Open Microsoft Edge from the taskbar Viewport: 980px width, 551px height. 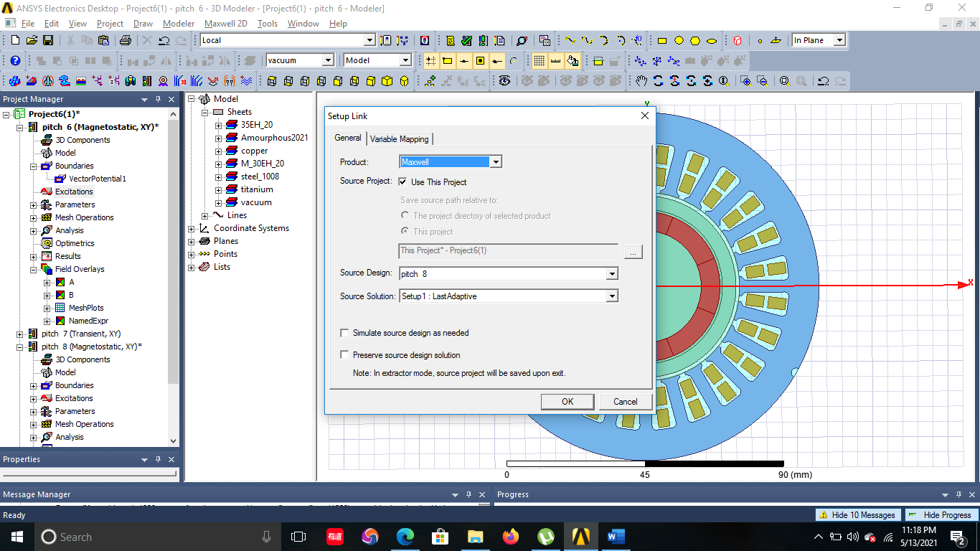pos(405,536)
